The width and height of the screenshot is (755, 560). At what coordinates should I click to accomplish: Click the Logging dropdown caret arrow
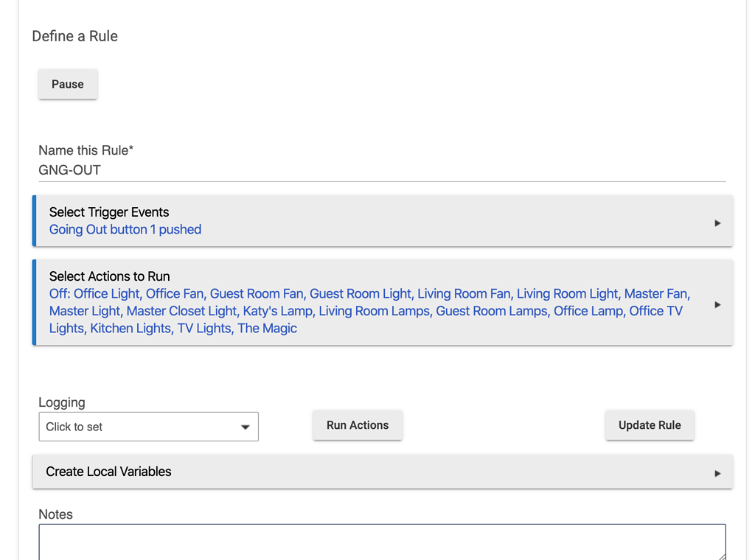click(x=245, y=427)
